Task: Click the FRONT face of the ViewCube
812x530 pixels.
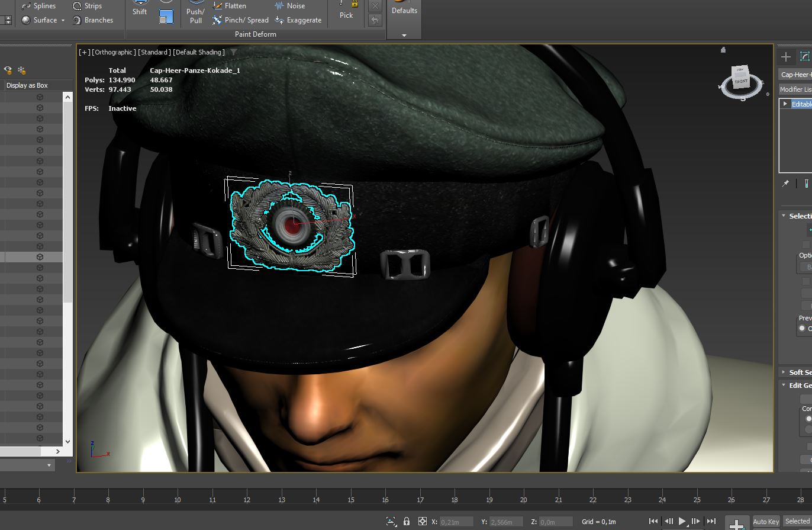Action: point(741,80)
